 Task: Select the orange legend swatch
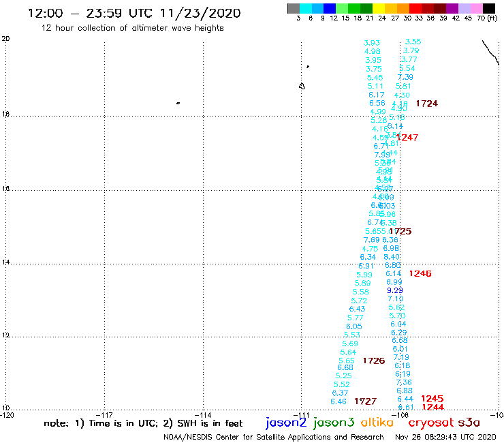coord(403,8)
